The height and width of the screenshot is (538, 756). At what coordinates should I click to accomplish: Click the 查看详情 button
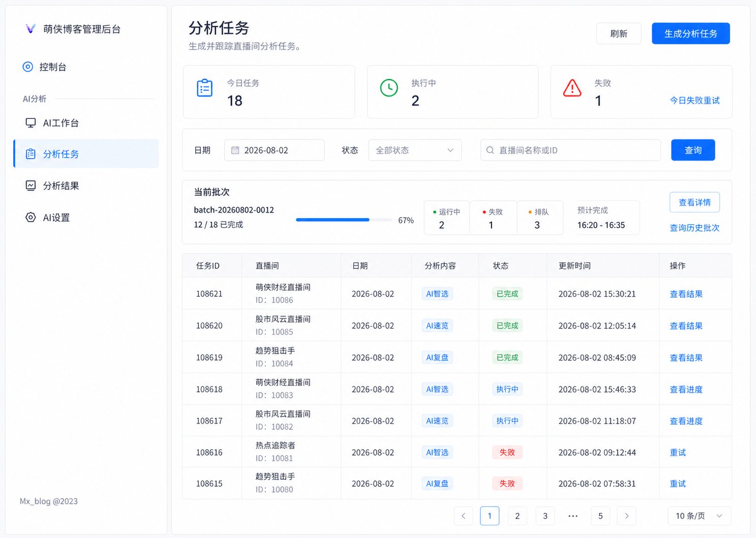click(694, 202)
